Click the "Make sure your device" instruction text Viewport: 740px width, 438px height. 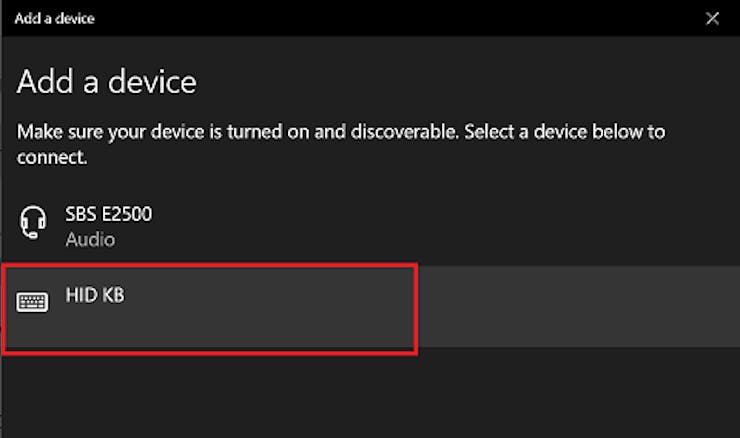coord(120,132)
